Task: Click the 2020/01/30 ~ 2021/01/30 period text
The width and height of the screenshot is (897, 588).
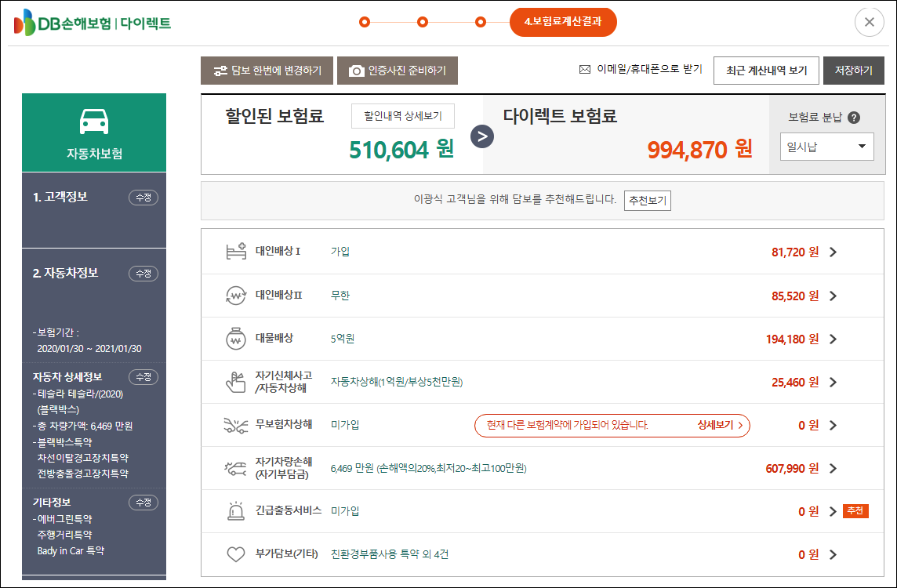Action: [x=89, y=348]
